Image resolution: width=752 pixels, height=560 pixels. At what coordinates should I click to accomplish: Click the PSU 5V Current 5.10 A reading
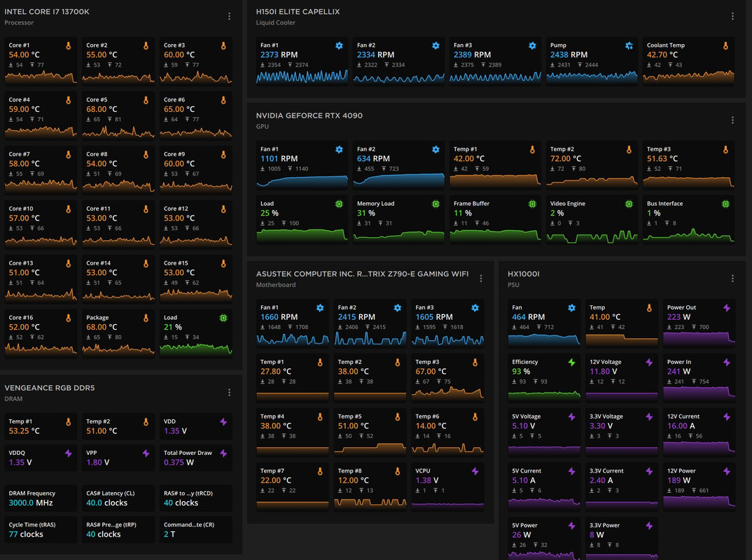coord(524,480)
